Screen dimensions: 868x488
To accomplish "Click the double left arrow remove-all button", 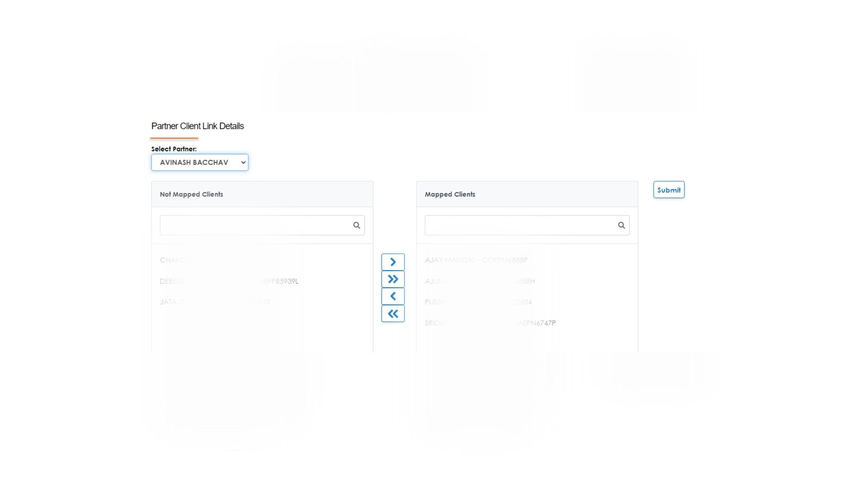I will coord(393,314).
